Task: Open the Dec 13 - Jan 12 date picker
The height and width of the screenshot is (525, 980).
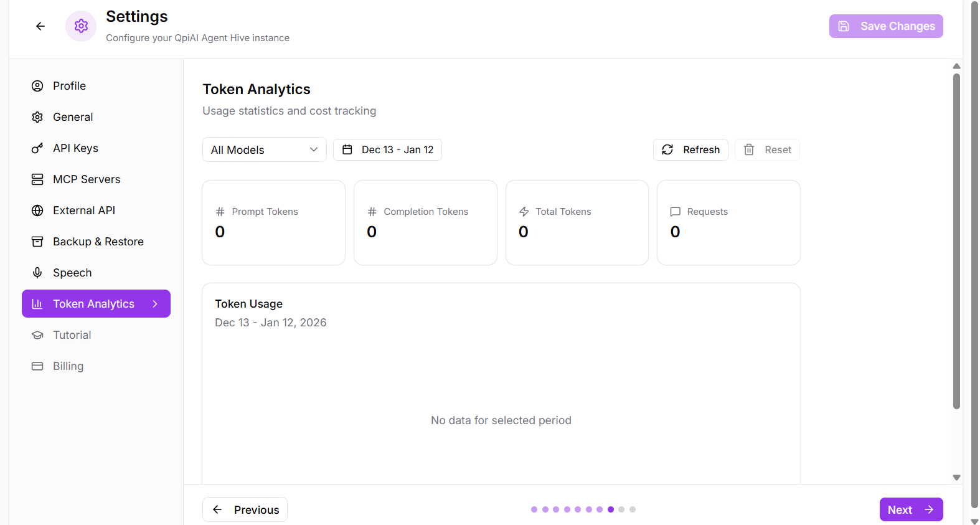Action: tap(387, 149)
